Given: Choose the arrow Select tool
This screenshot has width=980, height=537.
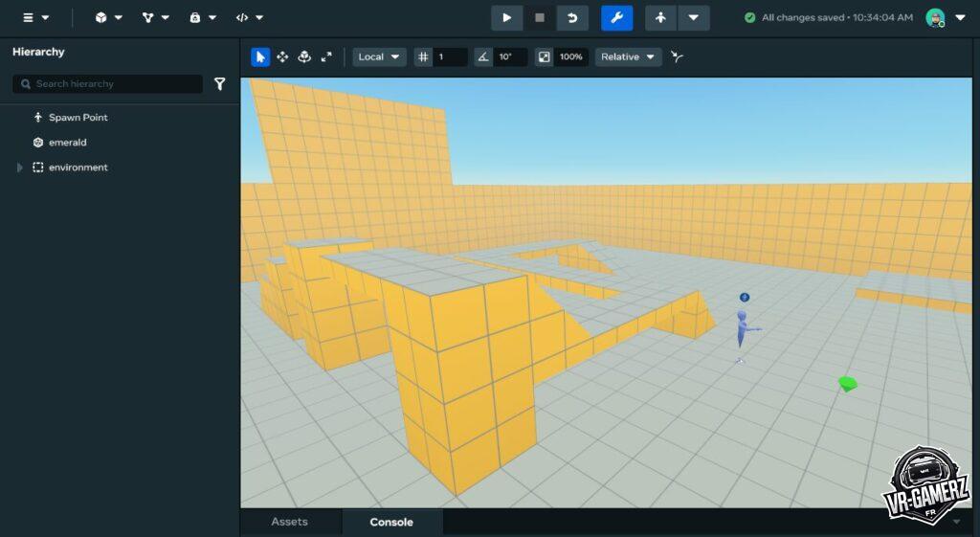Looking at the screenshot, I should tap(260, 57).
